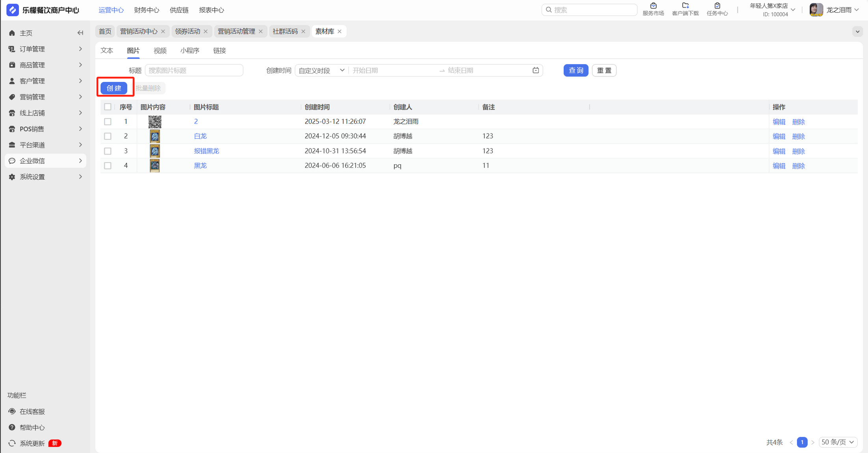Open the 服务市场 service market icon
The width and height of the screenshot is (868, 453).
(x=653, y=6)
